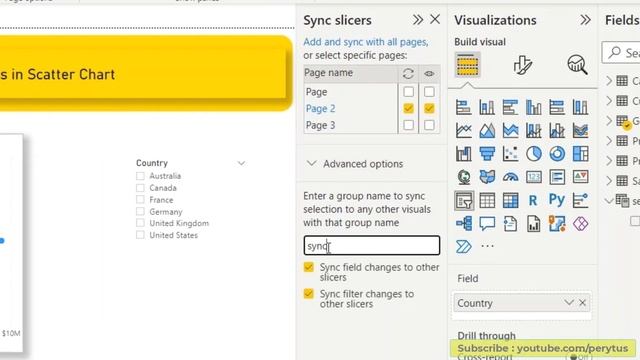Check Canada in Country slicer

click(x=140, y=188)
